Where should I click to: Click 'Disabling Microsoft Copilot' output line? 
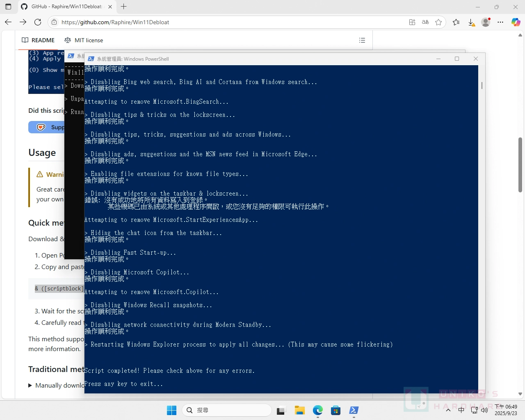[137, 272]
